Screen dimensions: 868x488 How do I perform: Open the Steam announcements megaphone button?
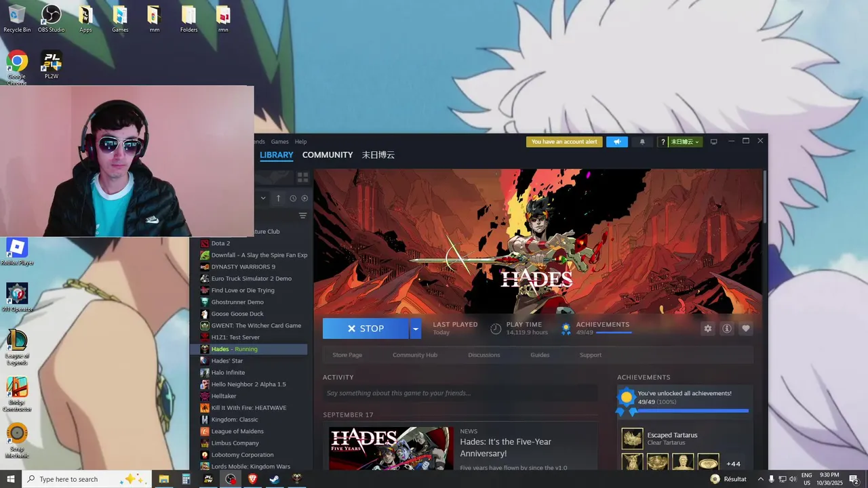click(x=617, y=142)
